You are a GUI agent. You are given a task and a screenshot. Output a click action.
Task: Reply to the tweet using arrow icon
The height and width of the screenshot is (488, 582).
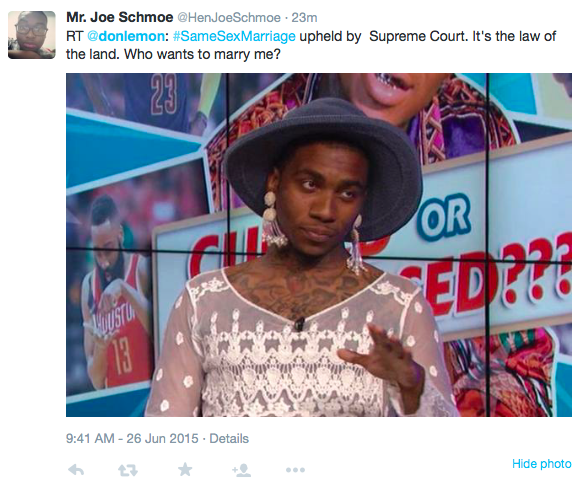tap(76, 470)
